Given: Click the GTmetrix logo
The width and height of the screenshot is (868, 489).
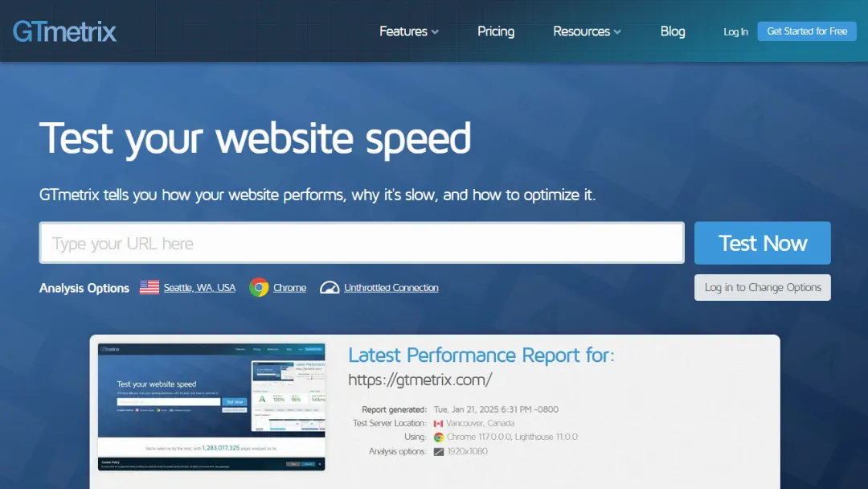Looking at the screenshot, I should click(63, 31).
